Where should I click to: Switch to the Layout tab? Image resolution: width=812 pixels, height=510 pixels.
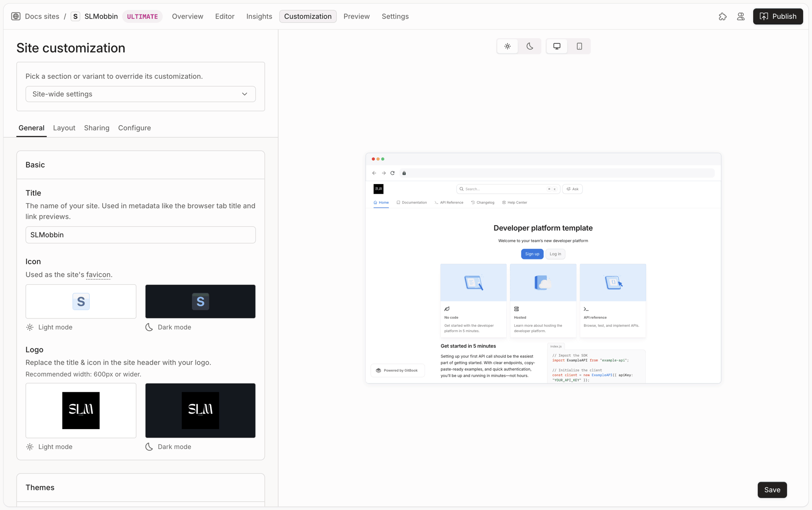click(x=64, y=128)
